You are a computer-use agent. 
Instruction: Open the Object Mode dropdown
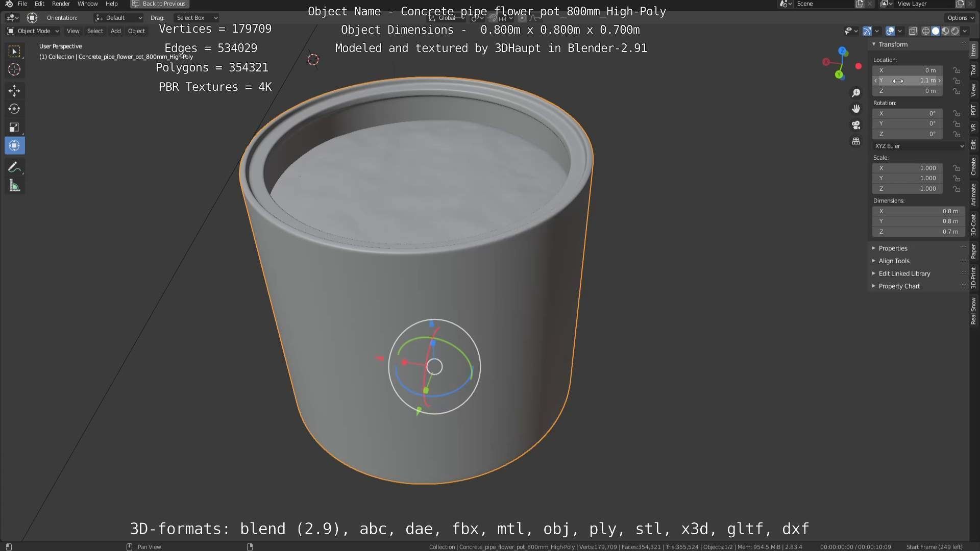pyautogui.click(x=33, y=31)
